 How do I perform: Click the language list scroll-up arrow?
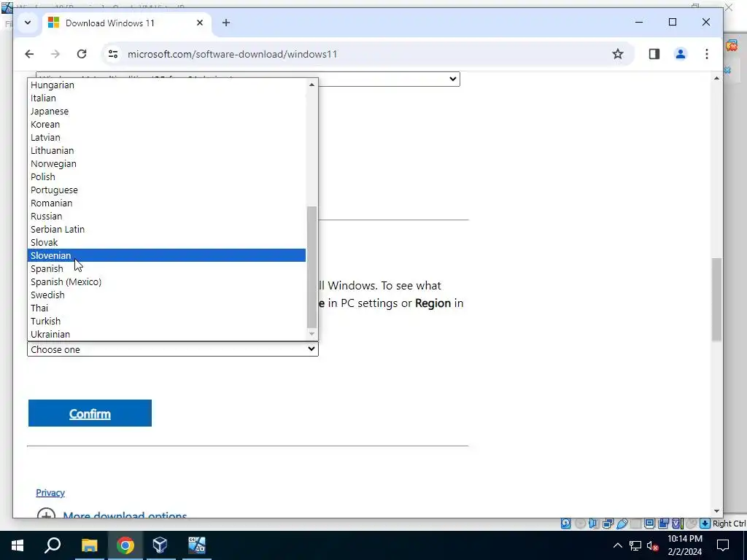point(311,85)
